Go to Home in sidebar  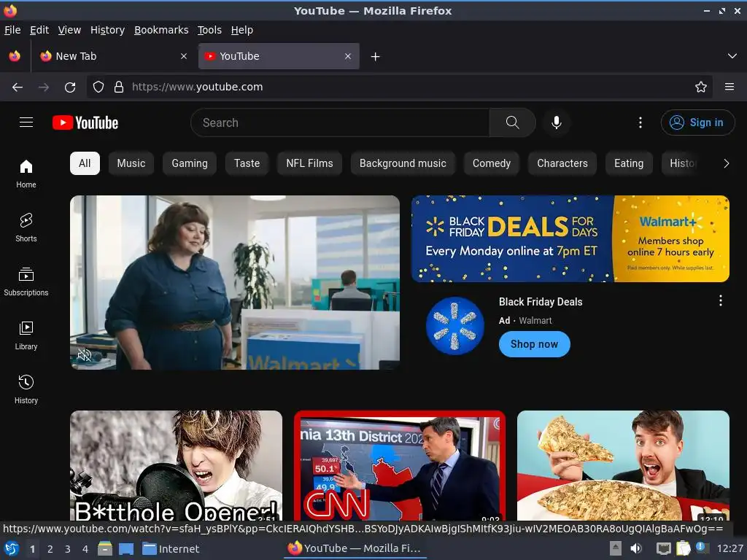tap(26, 174)
